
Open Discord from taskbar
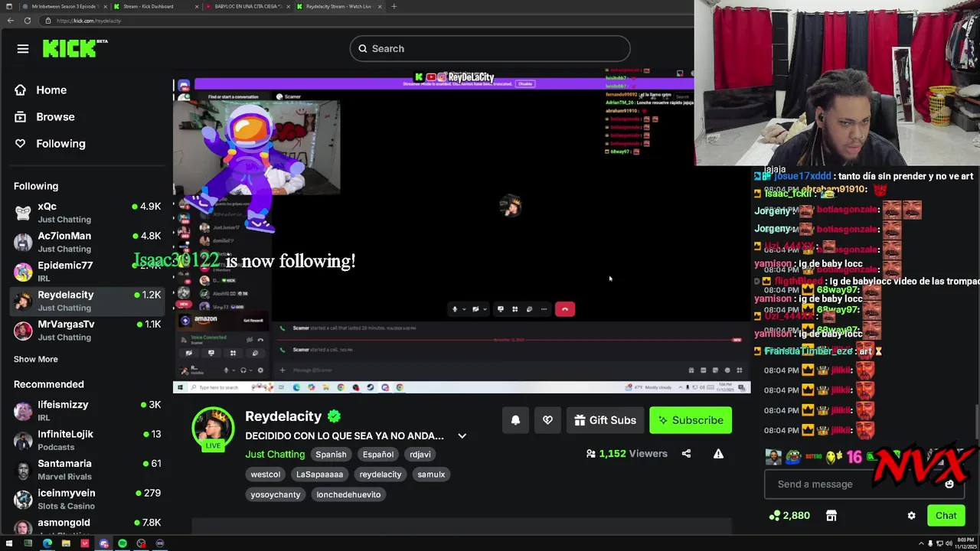click(x=103, y=543)
